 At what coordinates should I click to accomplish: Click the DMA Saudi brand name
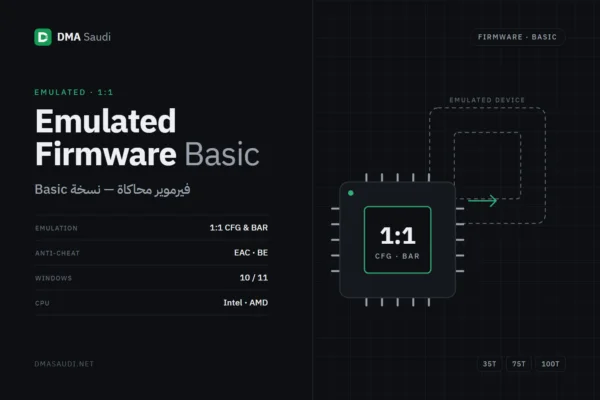pyautogui.click(x=84, y=37)
